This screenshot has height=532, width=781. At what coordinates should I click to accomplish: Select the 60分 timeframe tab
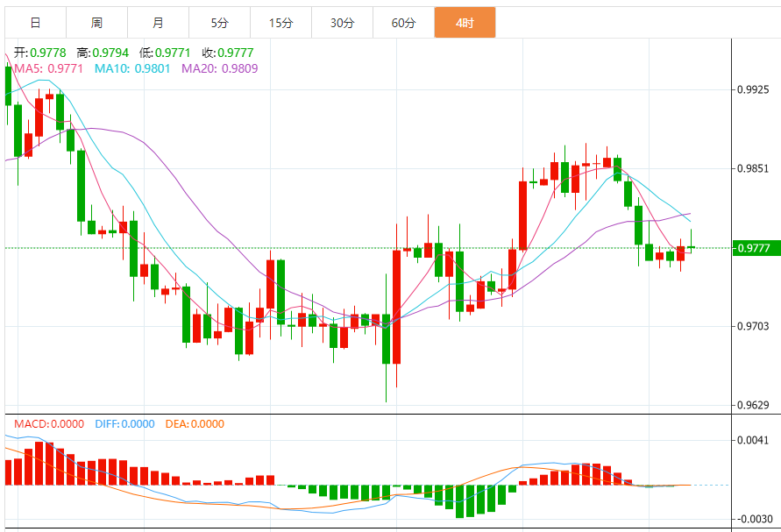pos(403,23)
